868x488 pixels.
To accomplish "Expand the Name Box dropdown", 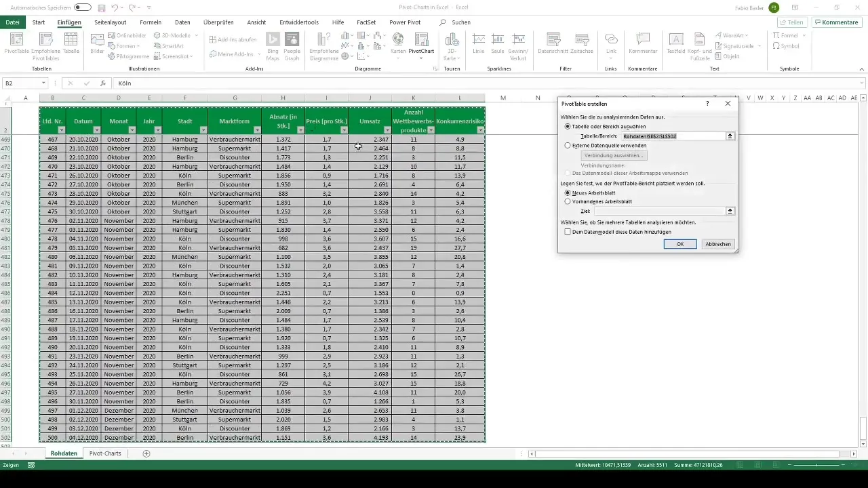I will (x=43, y=83).
